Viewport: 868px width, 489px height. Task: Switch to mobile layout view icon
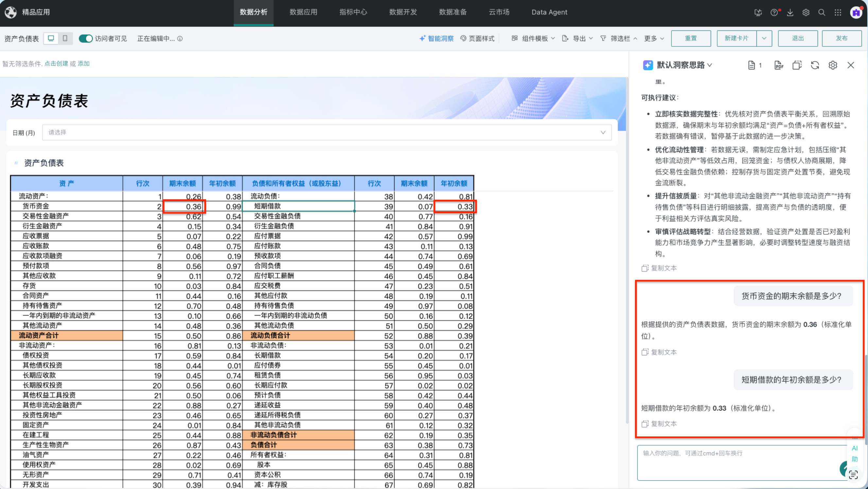[65, 38]
